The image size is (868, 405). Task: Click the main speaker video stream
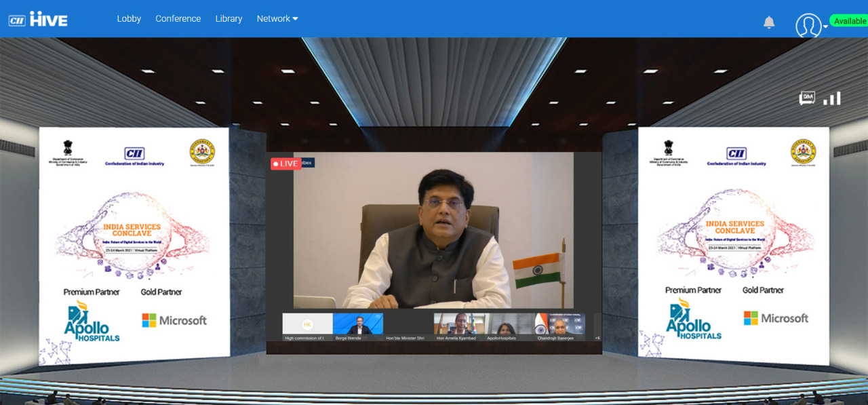[x=433, y=231]
